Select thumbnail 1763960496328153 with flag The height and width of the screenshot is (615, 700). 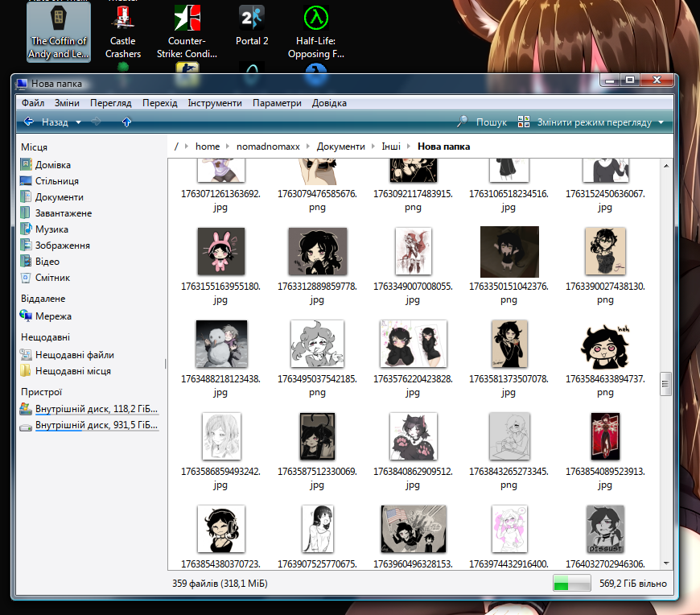pyautogui.click(x=413, y=529)
